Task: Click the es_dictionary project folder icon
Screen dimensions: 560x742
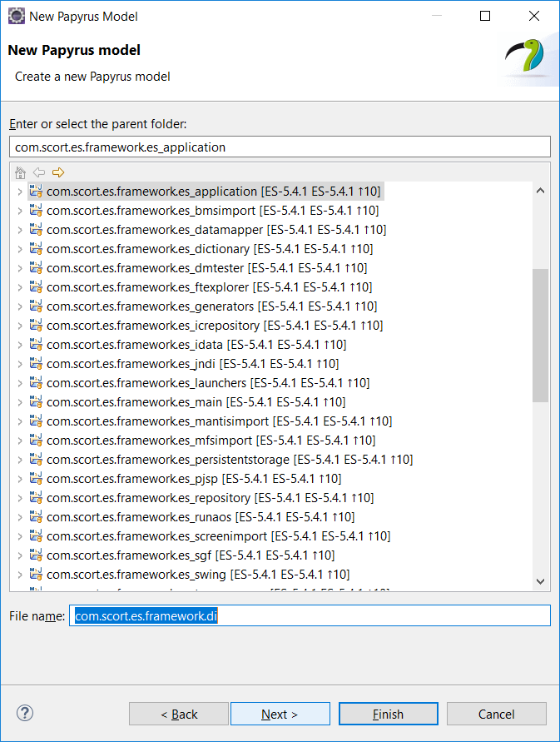Action: [36, 249]
